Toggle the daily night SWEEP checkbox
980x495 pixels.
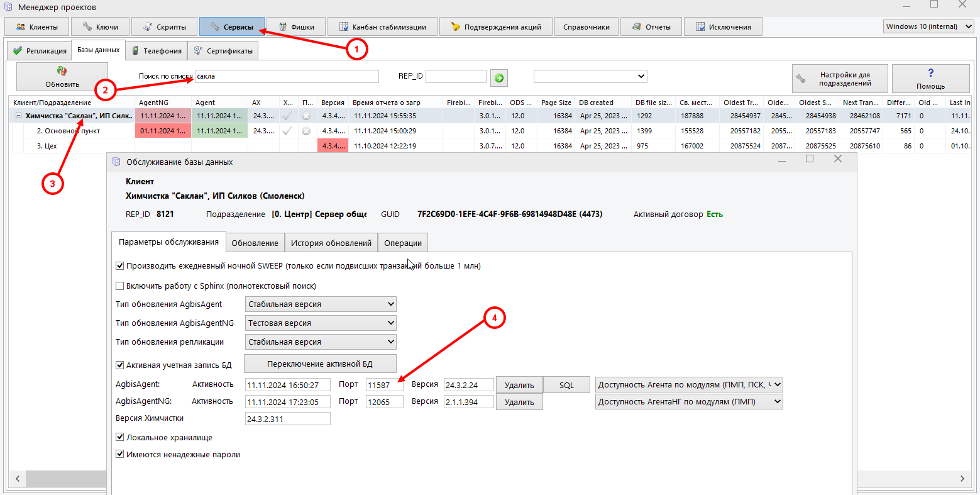(x=120, y=266)
